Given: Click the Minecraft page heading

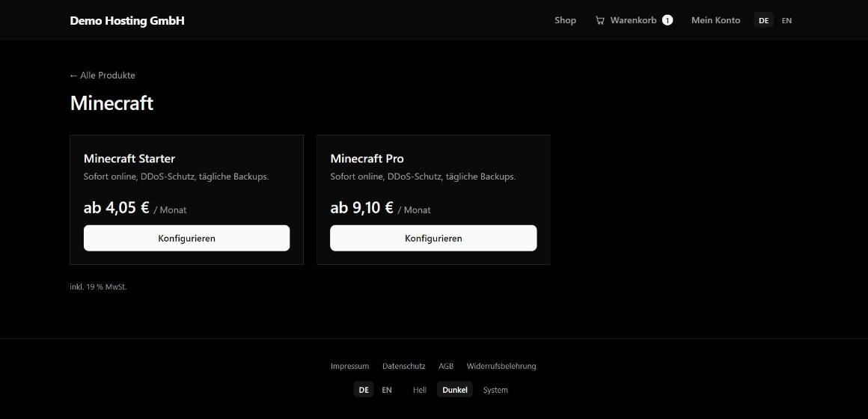Looking at the screenshot, I should pos(111,103).
